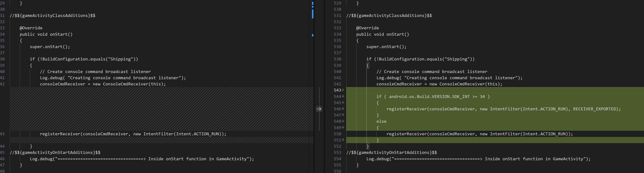Click the else keyword on line 548
Screen dimensions: 644x173
382,121
